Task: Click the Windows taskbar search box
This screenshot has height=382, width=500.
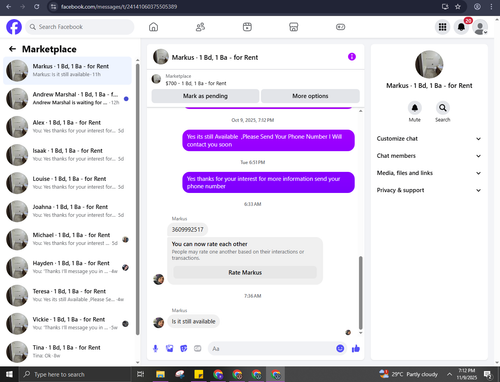Action: click(75, 374)
